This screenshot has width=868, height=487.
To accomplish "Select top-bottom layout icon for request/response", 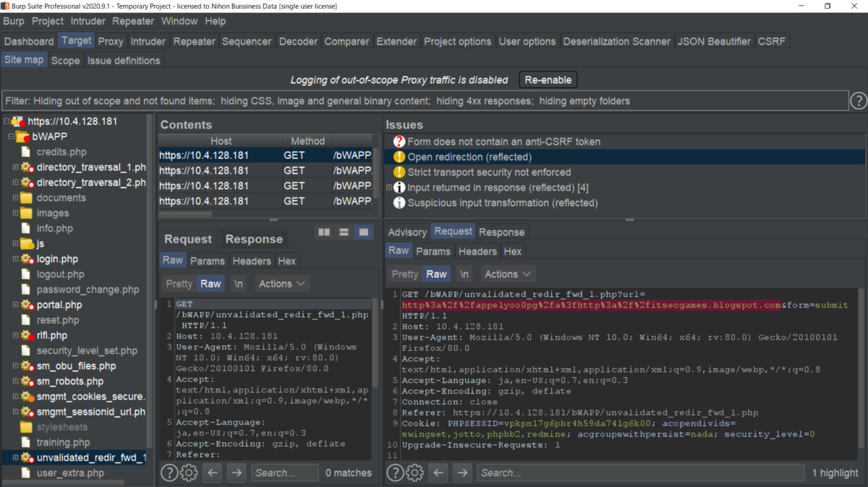I will (x=344, y=232).
